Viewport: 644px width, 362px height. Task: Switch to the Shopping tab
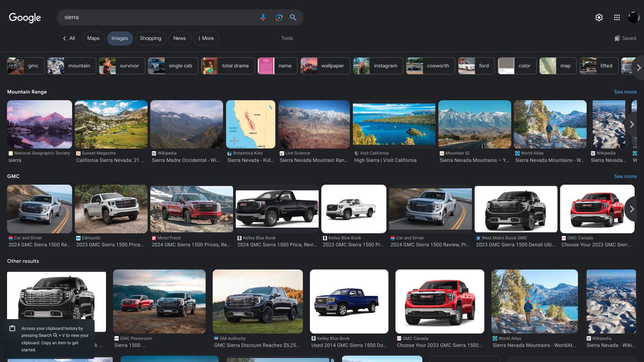click(x=151, y=38)
